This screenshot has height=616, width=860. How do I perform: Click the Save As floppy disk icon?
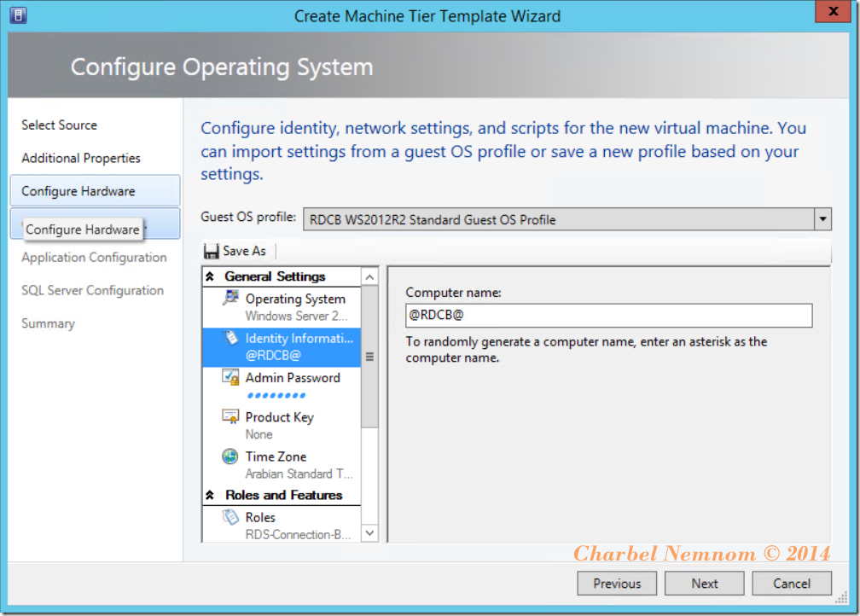212,251
